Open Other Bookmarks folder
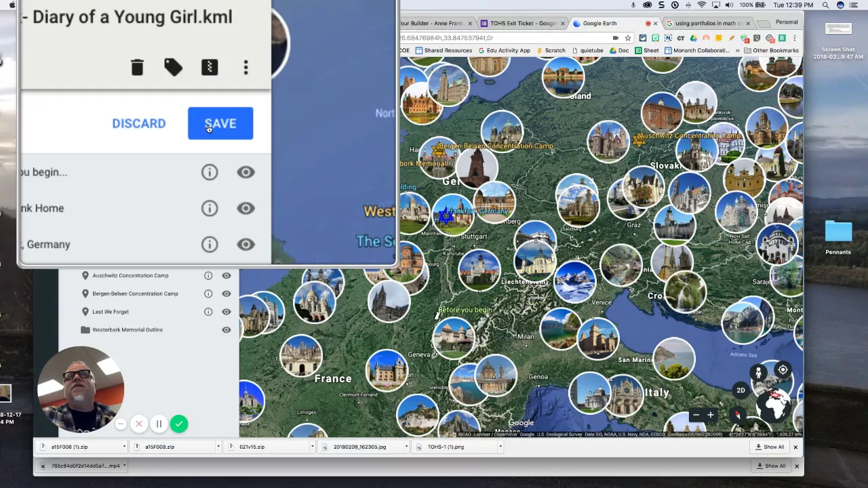This screenshot has height=488, width=868. (x=771, y=50)
